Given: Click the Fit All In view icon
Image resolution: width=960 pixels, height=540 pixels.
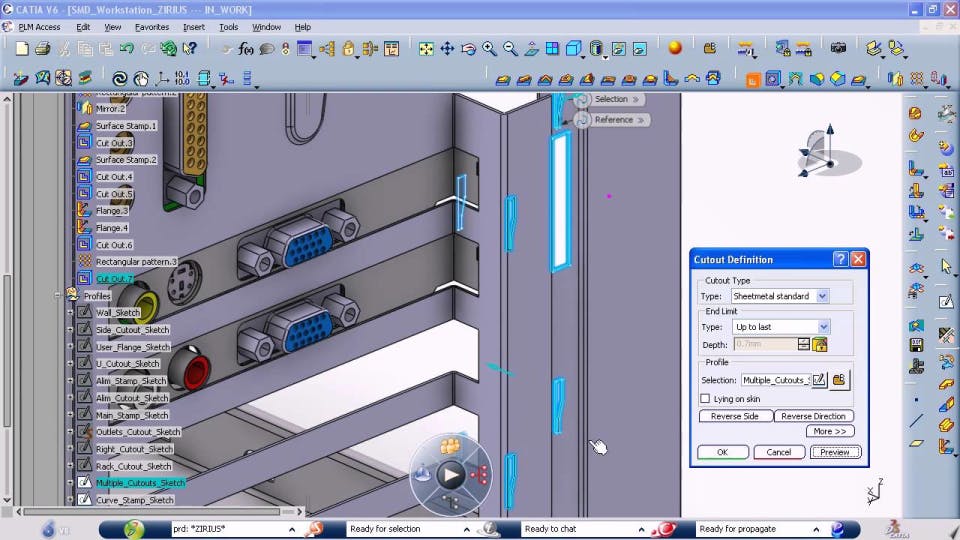Looking at the screenshot, I should coord(426,48).
